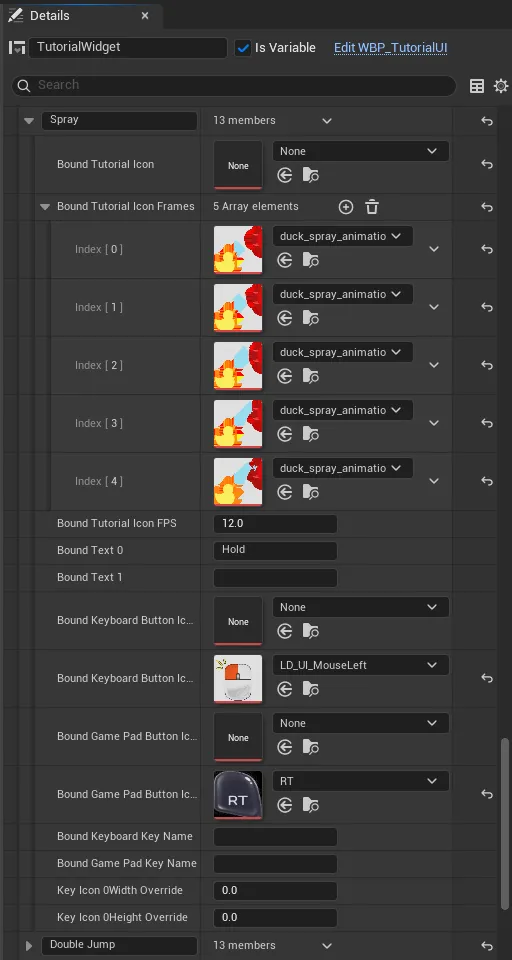Collapse Bound Tutorial Icon Frames array
Screen dimensions: 512x960
point(44,207)
